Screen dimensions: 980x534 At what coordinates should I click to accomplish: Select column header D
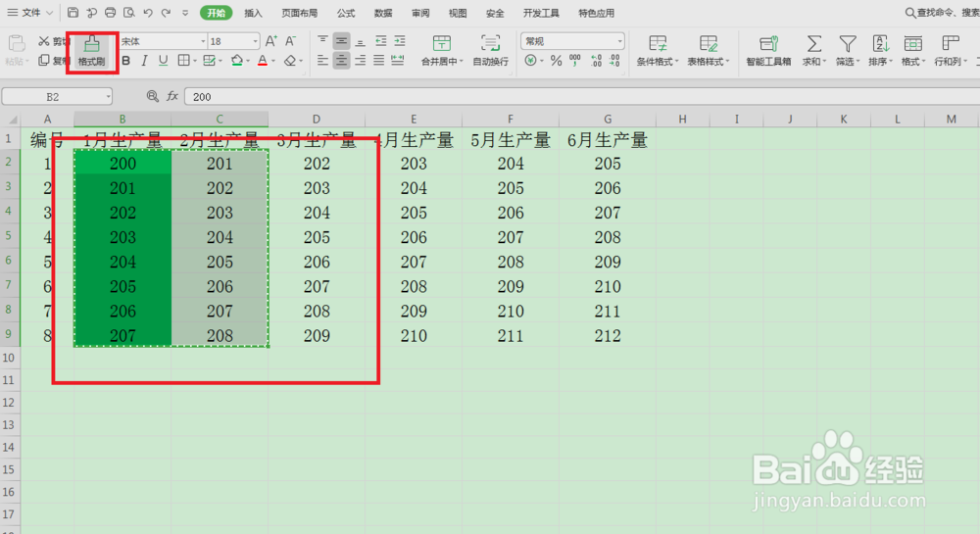317,120
